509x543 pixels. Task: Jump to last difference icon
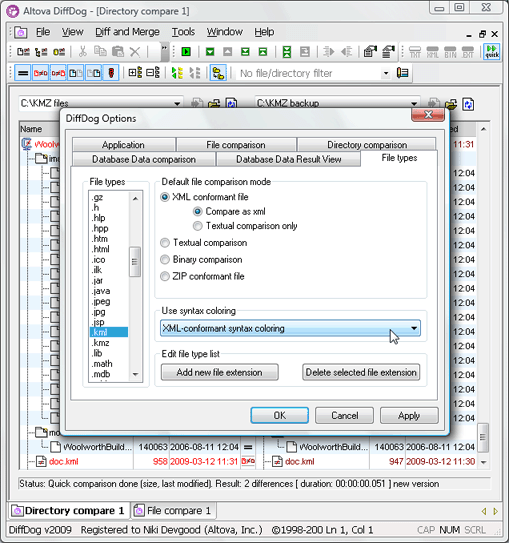(x=245, y=52)
